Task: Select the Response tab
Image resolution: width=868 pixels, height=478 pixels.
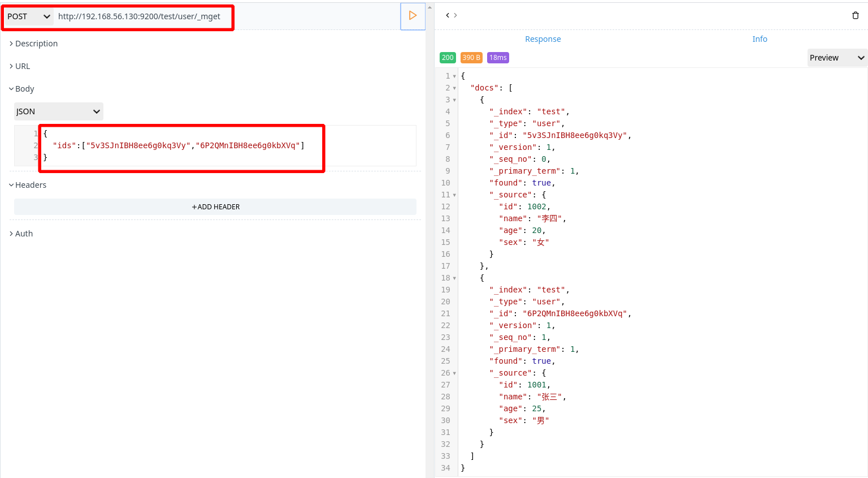Action: click(542, 39)
